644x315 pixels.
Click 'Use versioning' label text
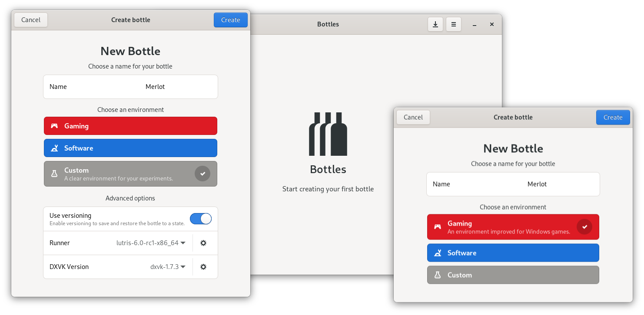pos(70,216)
